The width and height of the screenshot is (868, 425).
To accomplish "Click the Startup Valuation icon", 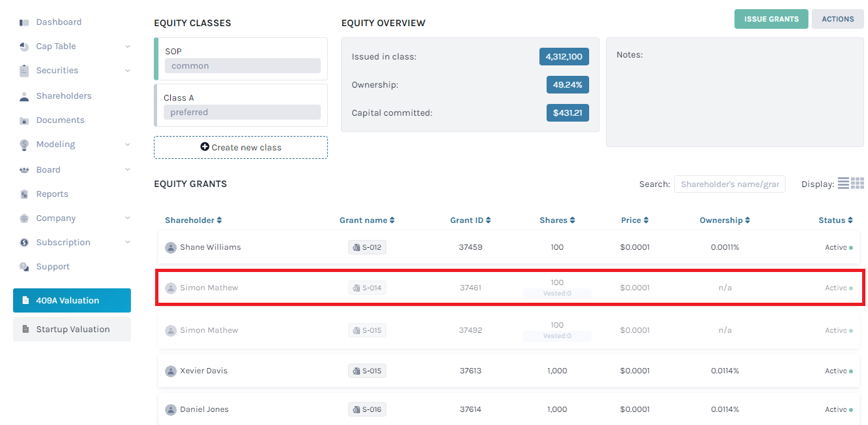I will pos(26,329).
